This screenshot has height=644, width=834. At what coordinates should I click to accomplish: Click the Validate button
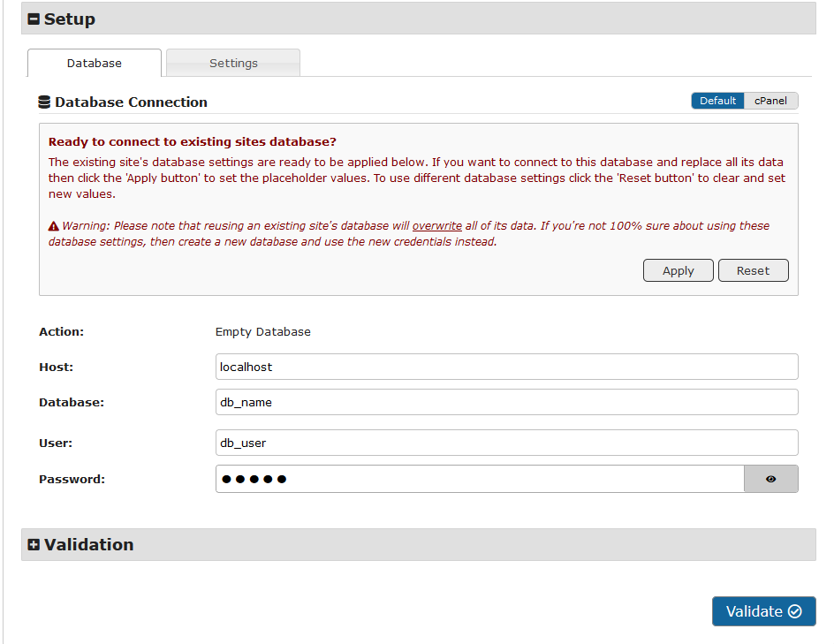tap(763, 611)
